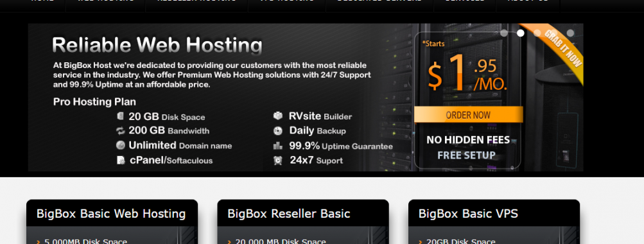This screenshot has width=644, height=244.
Task: Click the alarm clock icon beside 24x7 Suport
Action: pyautogui.click(x=278, y=160)
